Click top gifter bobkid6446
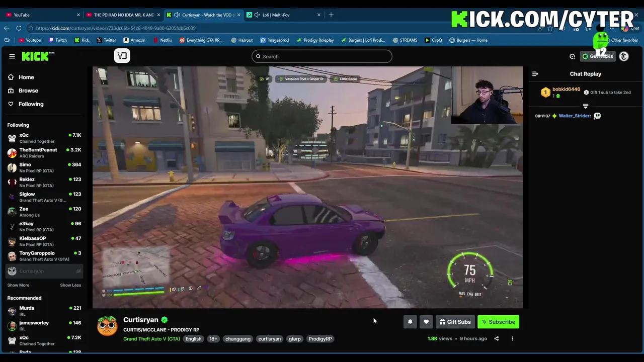 [566, 89]
